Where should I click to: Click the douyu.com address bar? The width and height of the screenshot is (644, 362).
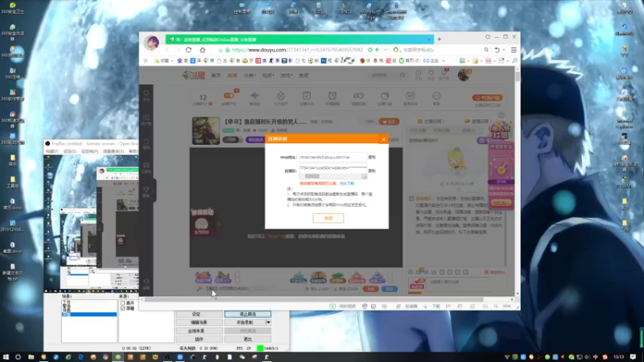click(296, 50)
